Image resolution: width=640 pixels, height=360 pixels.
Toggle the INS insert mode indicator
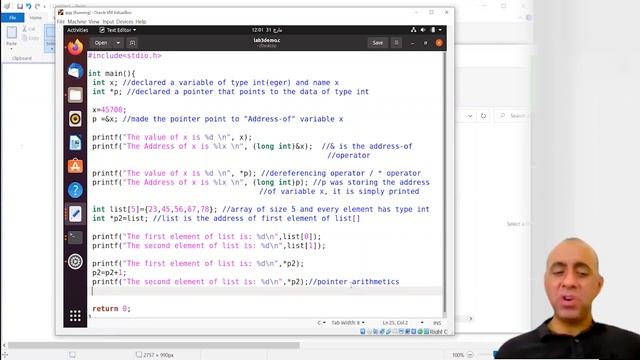pyautogui.click(x=437, y=323)
